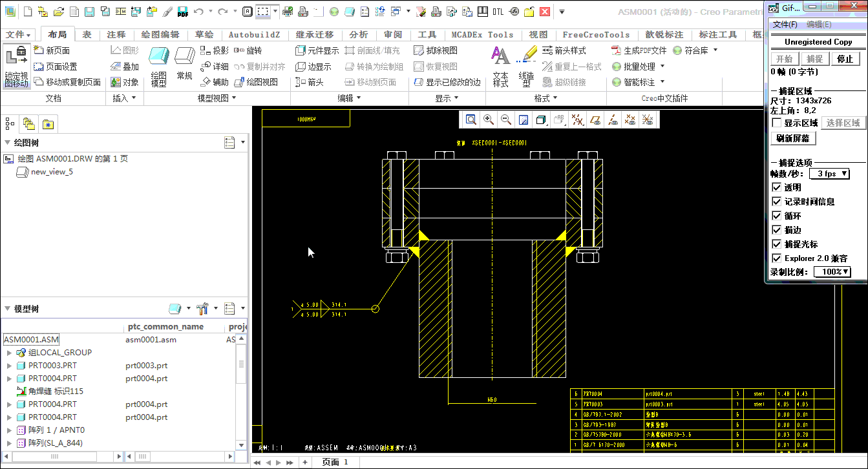Viewport: 868px width, 469px height.
Task: Open the 文件 menu
Action: pos(19,35)
